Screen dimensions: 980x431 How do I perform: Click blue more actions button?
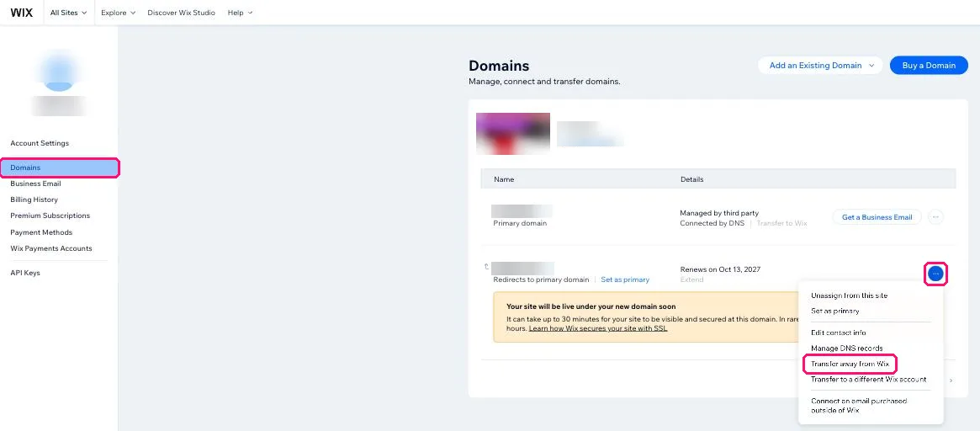tap(935, 274)
